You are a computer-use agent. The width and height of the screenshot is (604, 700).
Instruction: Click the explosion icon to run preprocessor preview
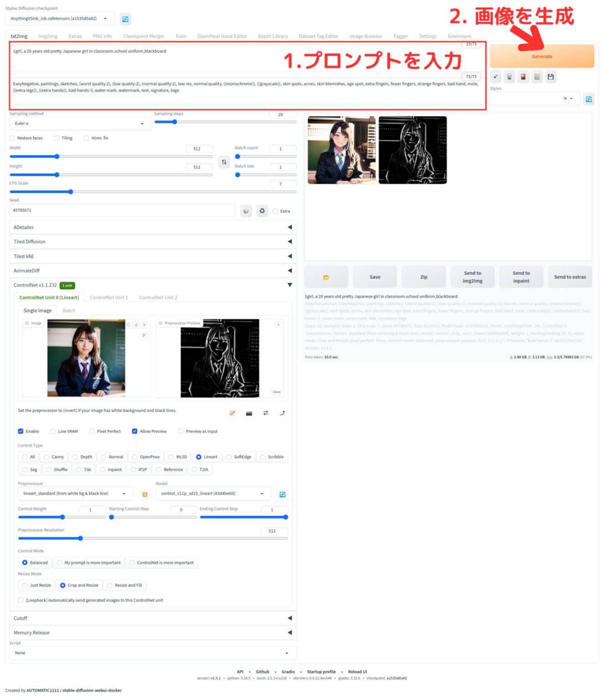pos(145,494)
